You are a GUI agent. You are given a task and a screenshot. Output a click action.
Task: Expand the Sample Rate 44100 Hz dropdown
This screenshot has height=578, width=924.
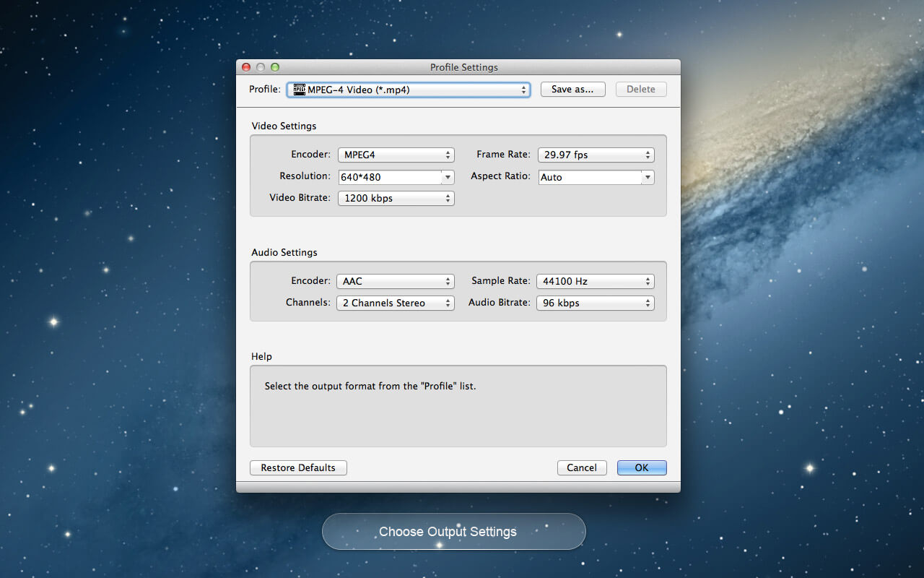(595, 281)
